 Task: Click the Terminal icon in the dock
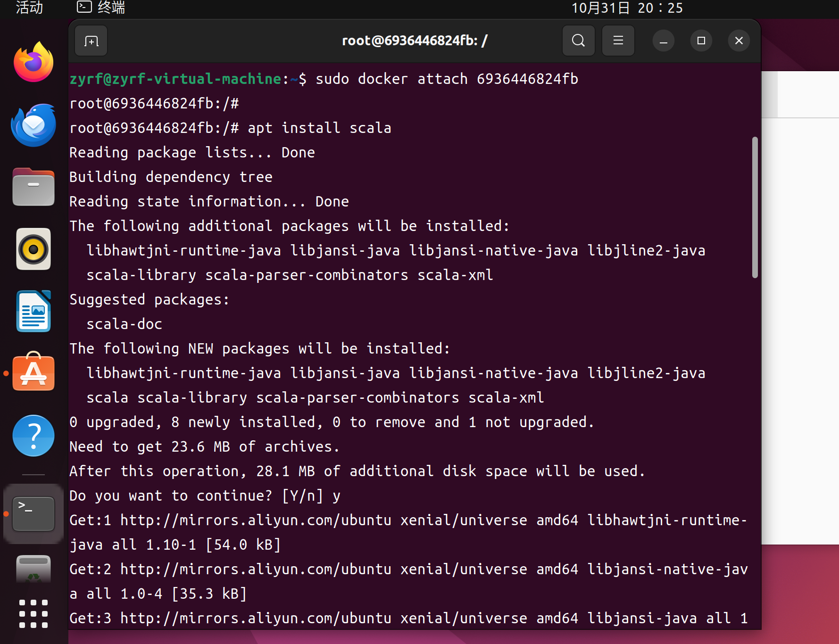coord(33,513)
